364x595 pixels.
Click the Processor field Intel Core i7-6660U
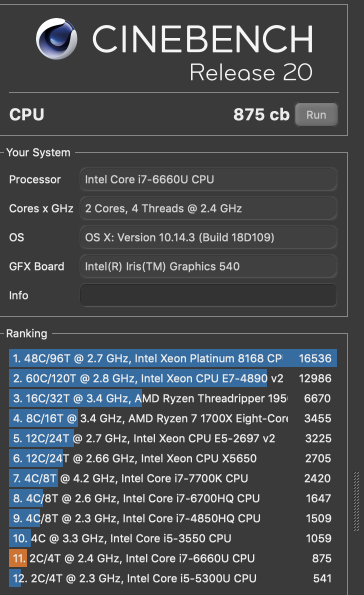[208, 179]
